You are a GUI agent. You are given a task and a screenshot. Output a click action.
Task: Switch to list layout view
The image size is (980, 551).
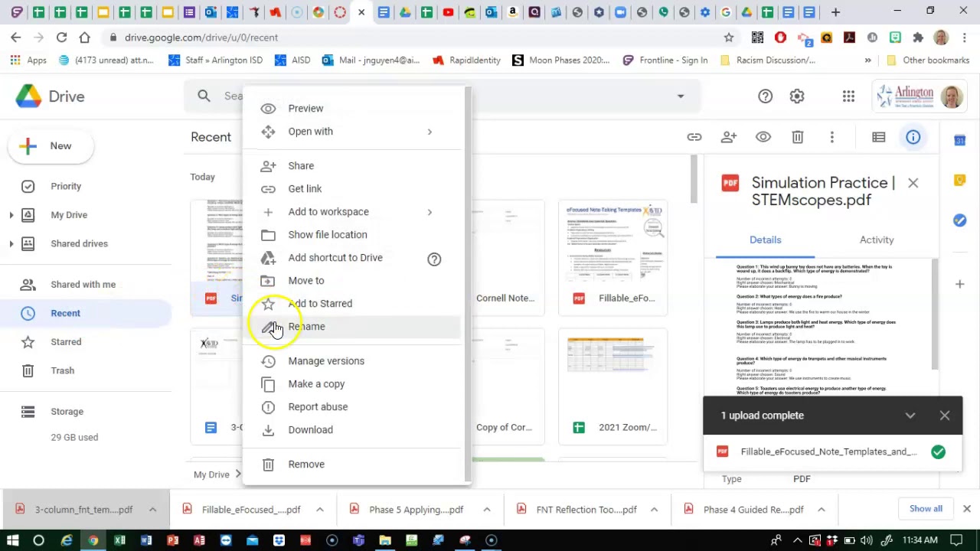click(878, 137)
